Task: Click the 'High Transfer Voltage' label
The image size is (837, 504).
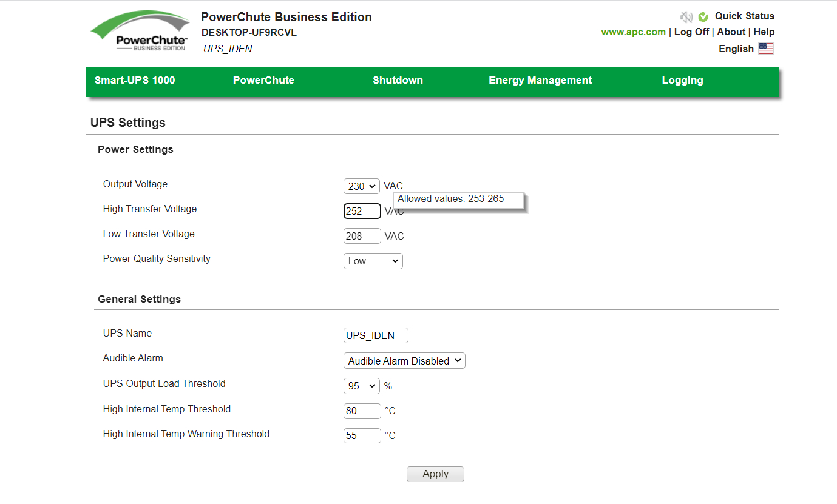Action: click(150, 209)
